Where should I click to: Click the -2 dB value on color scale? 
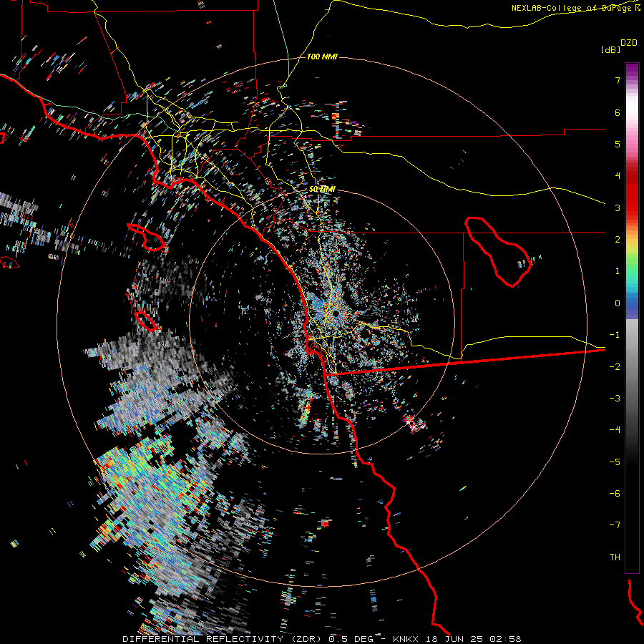615,367
